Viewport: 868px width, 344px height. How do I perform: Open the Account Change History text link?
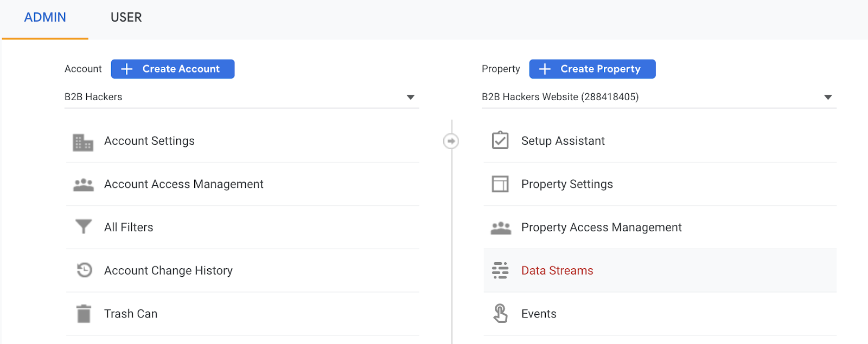click(x=168, y=270)
